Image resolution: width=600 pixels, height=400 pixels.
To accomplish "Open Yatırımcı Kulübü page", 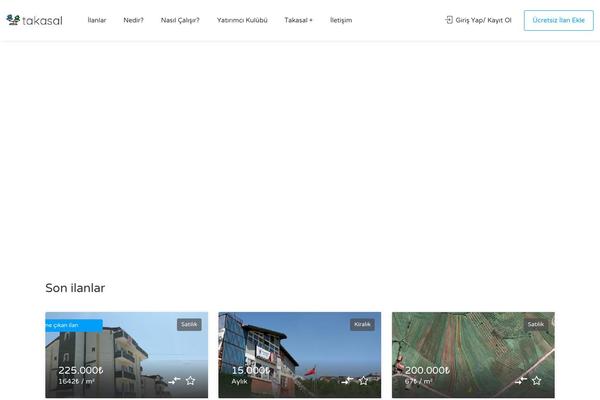I will click(242, 20).
